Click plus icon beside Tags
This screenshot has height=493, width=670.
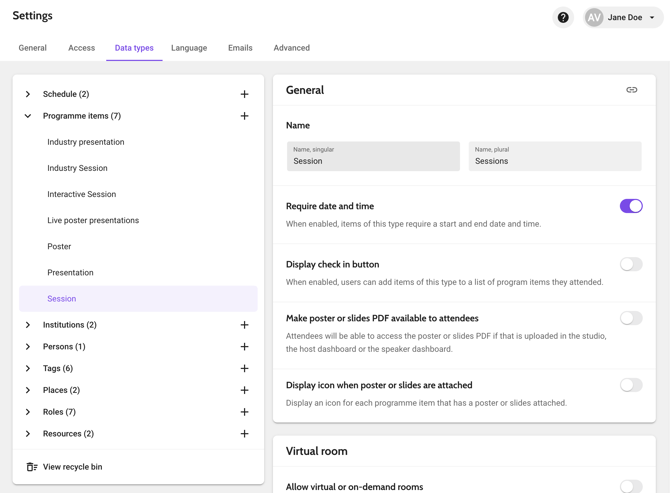(244, 368)
